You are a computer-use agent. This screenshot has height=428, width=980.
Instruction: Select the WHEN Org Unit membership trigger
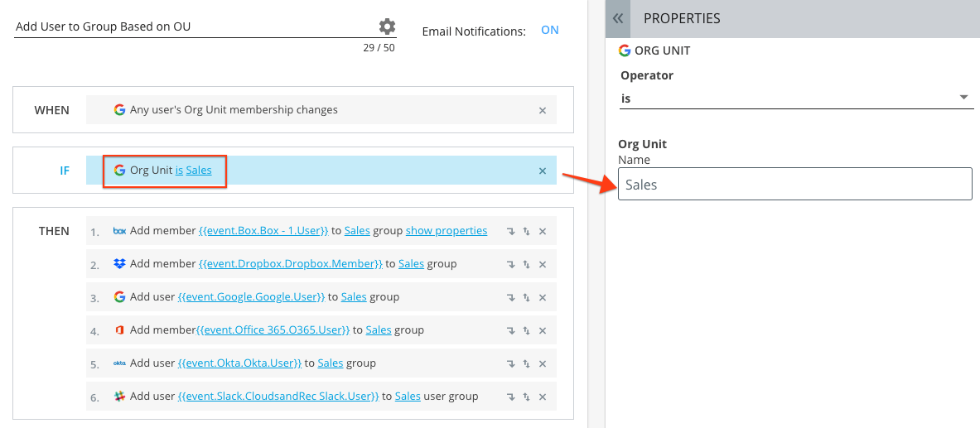coord(234,110)
